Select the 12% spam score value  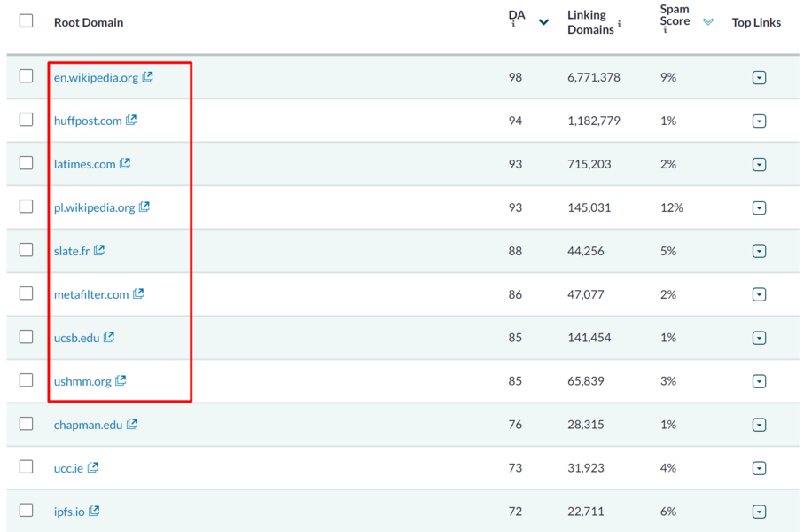672,207
